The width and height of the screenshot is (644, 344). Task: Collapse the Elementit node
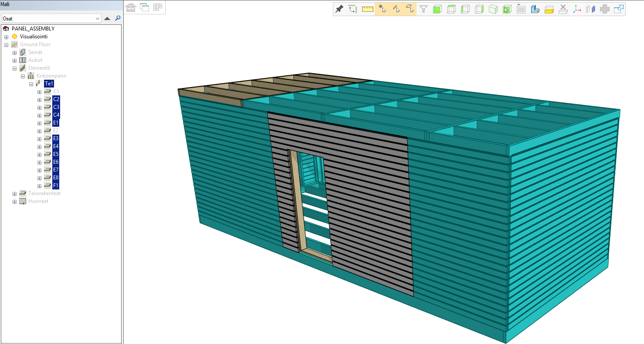tap(14, 68)
